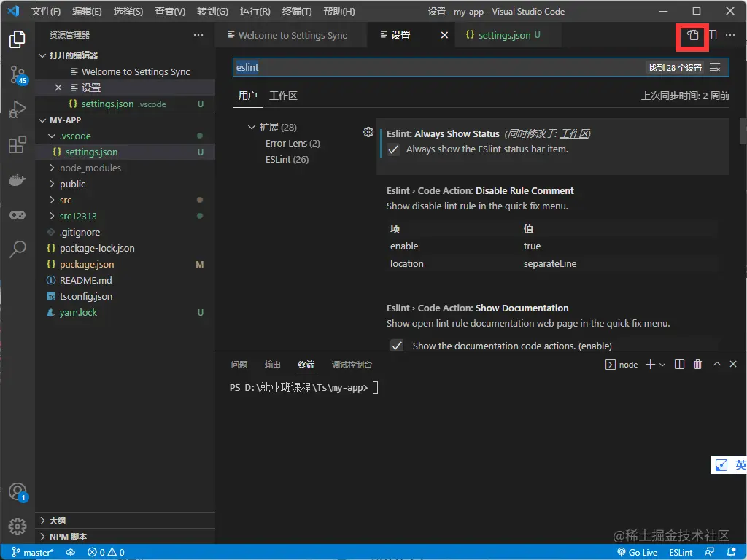
Task: Switch to 调试控制台 panel tab
Action: point(352,365)
